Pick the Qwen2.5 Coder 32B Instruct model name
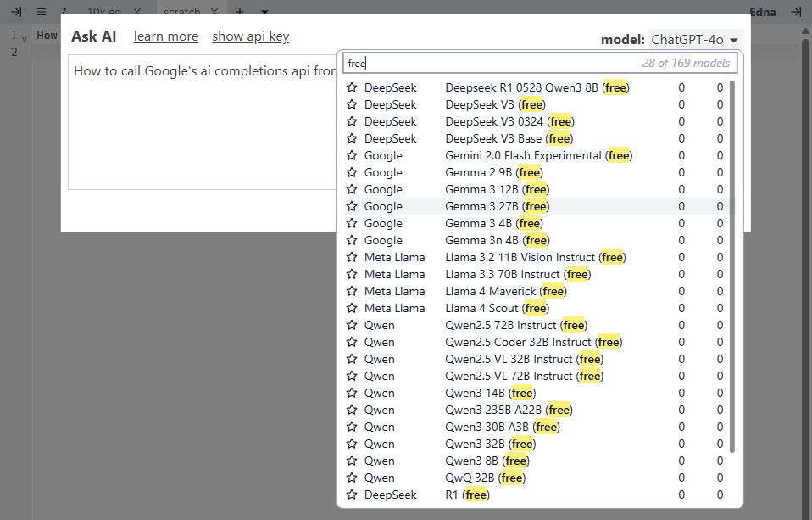Image resolution: width=812 pixels, height=520 pixels. 533,342
